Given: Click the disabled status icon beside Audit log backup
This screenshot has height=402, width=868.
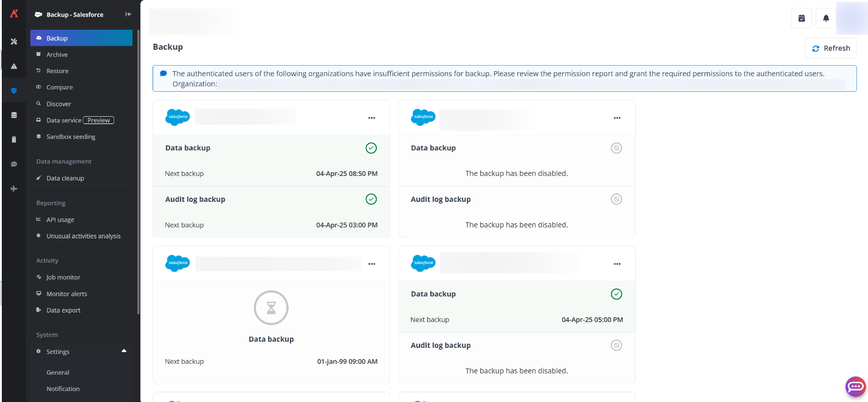Looking at the screenshot, I should (616, 199).
